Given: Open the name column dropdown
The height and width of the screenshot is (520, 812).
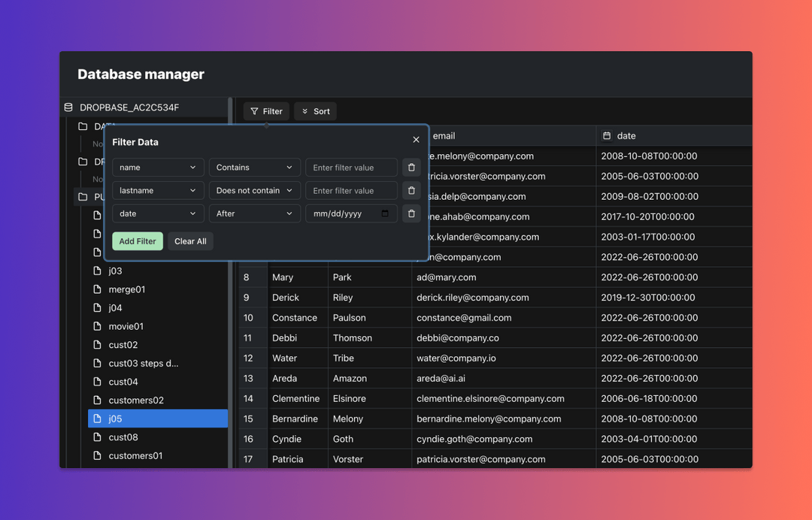Looking at the screenshot, I should (157, 167).
